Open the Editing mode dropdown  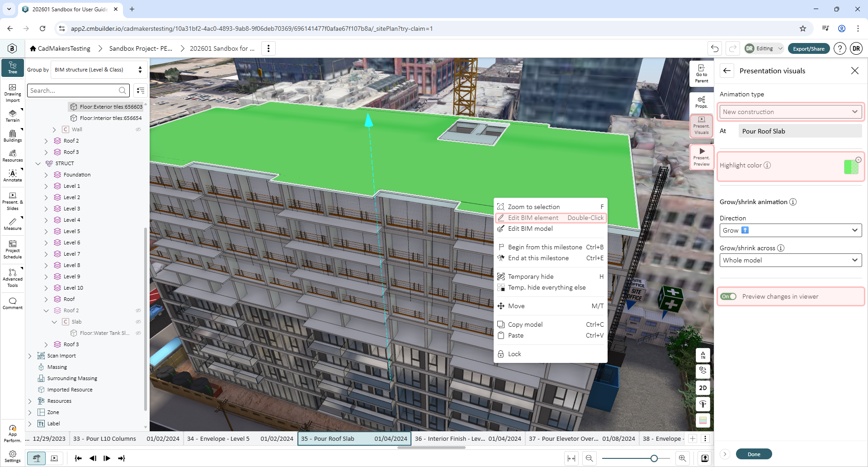pyautogui.click(x=764, y=48)
